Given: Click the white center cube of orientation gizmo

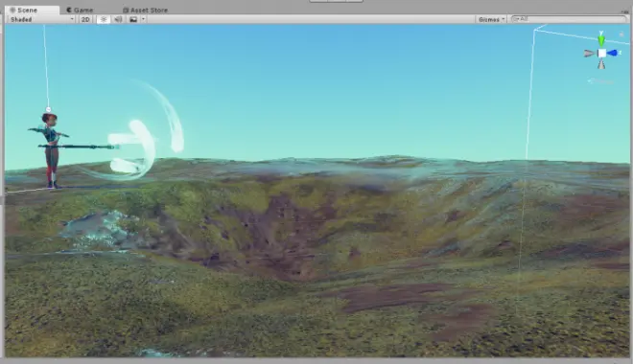Looking at the screenshot, I should (x=602, y=54).
